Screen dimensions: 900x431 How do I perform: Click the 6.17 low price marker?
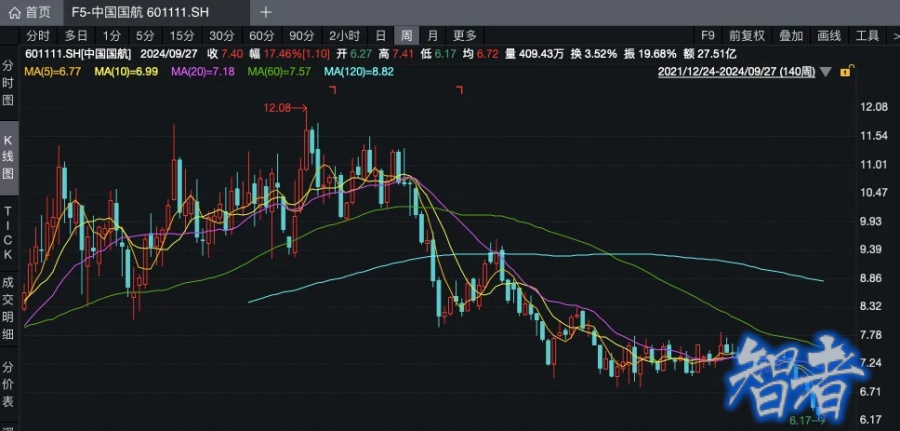(x=806, y=420)
